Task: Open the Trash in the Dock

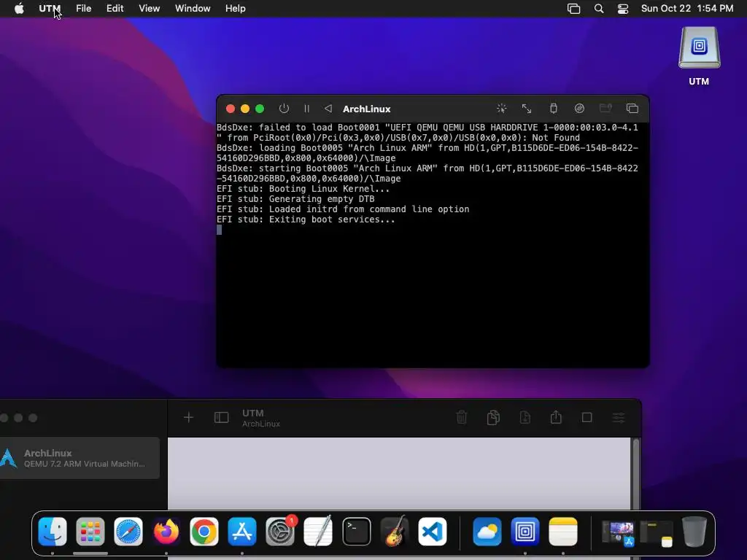Action: coord(694,531)
